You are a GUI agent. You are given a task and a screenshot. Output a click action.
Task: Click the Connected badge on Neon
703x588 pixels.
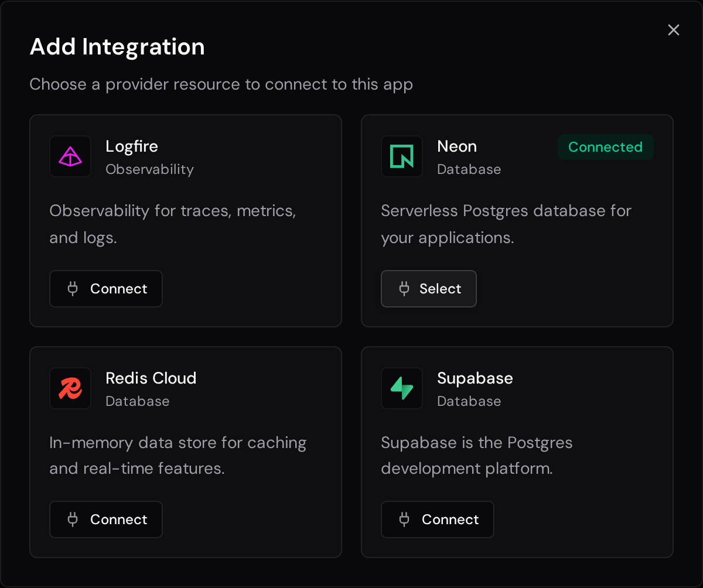pyautogui.click(x=606, y=147)
